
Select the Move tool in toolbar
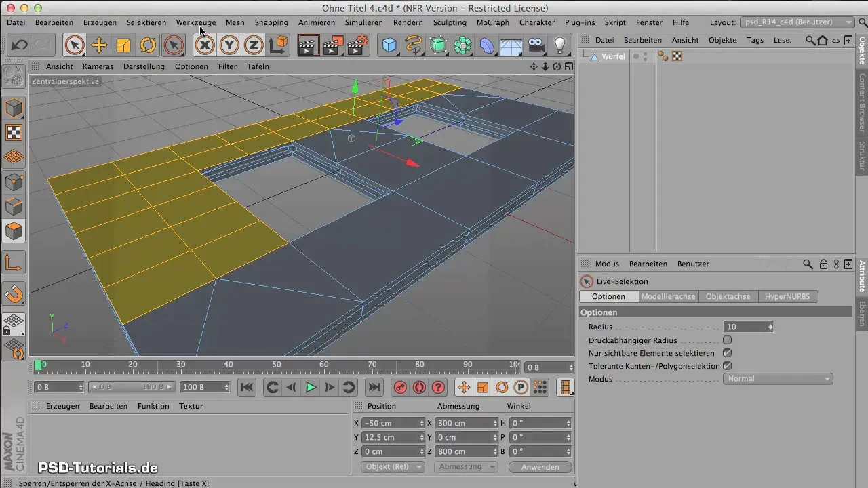tap(99, 45)
